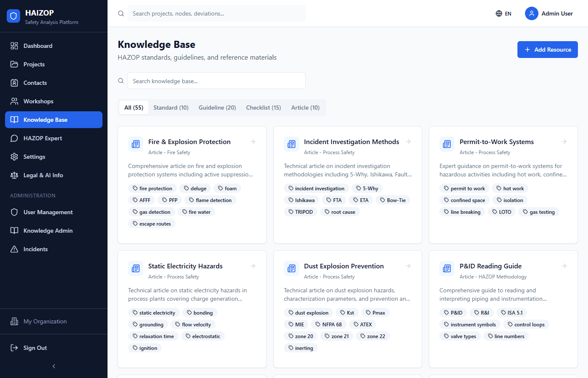The height and width of the screenshot is (378, 588).
Task: Open the Projects section
Action: click(34, 64)
